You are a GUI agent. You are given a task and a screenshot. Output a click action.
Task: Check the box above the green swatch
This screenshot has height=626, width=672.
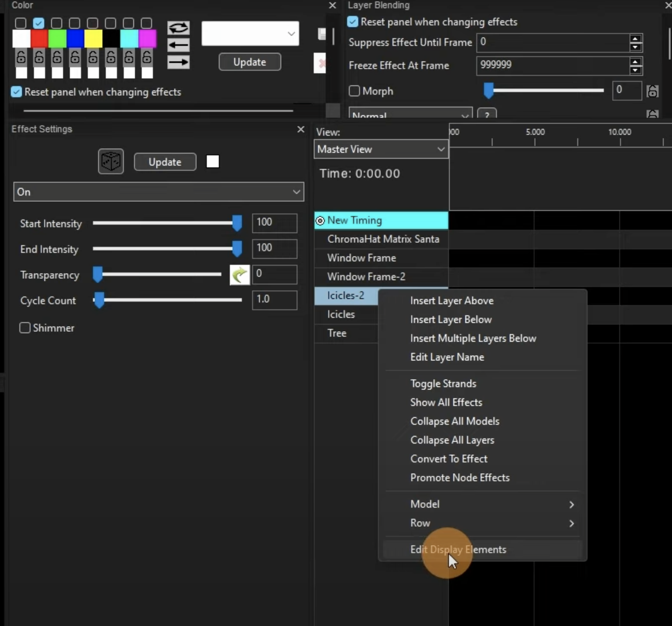click(56, 23)
